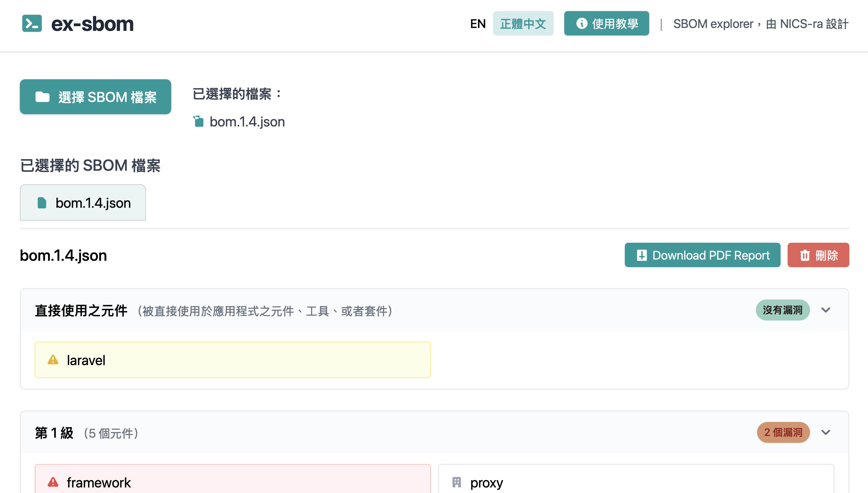The height and width of the screenshot is (493, 868).
Task: Click the ex-sbom terminal logo icon
Action: pyautogui.click(x=32, y=23)
